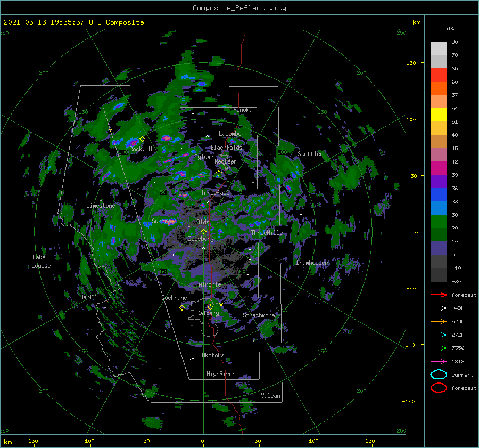Click the asterisk marker above Limestone label
Image resolution: width=479 pixels, height=448 pixels.
(x=101, y=201)
